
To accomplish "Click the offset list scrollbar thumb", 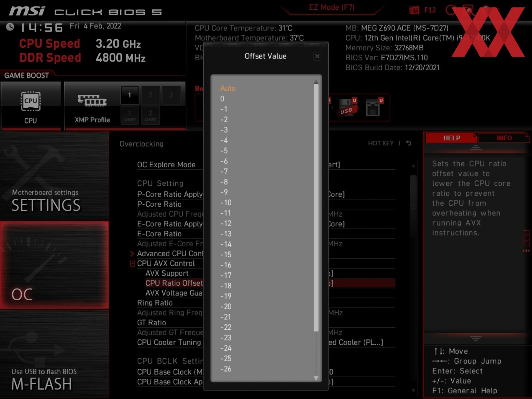I will coord(316,208).
